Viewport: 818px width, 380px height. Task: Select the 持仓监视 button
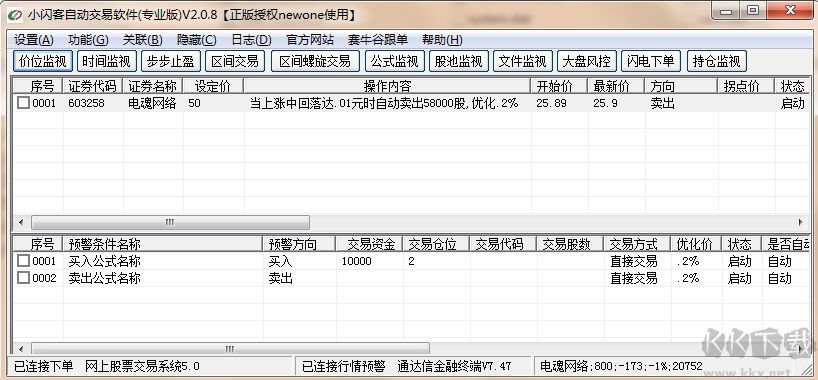[717, 62]
